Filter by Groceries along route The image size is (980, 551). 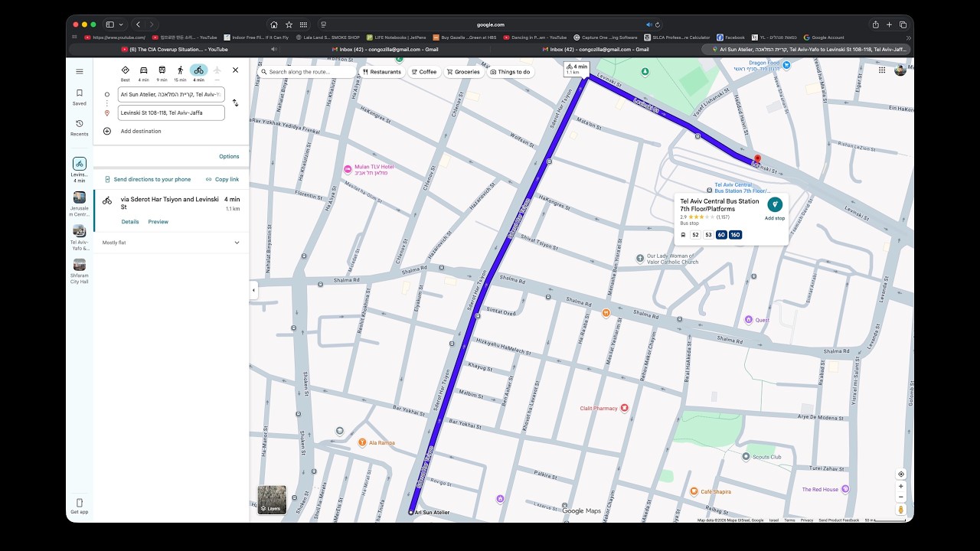(463, 72)
